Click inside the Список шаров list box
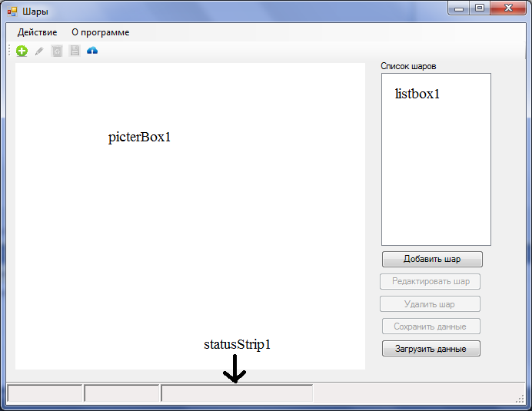532x411 pixels. point(437,159)
